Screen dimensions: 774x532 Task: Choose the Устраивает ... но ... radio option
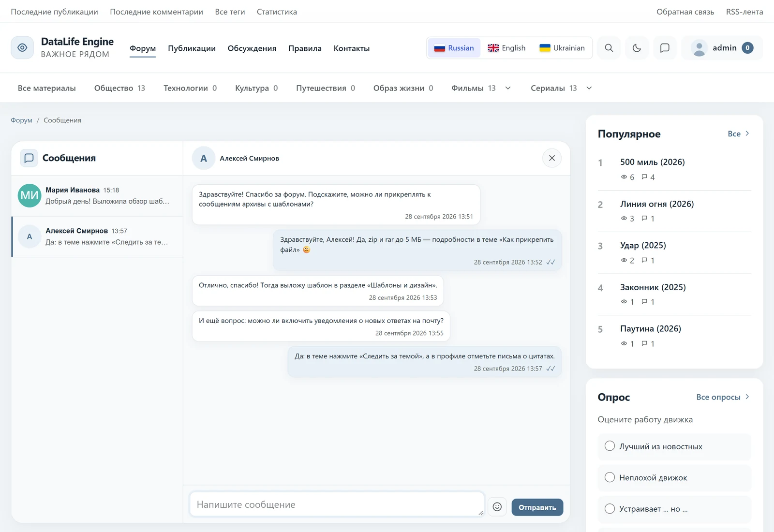[x=610, y=509]
